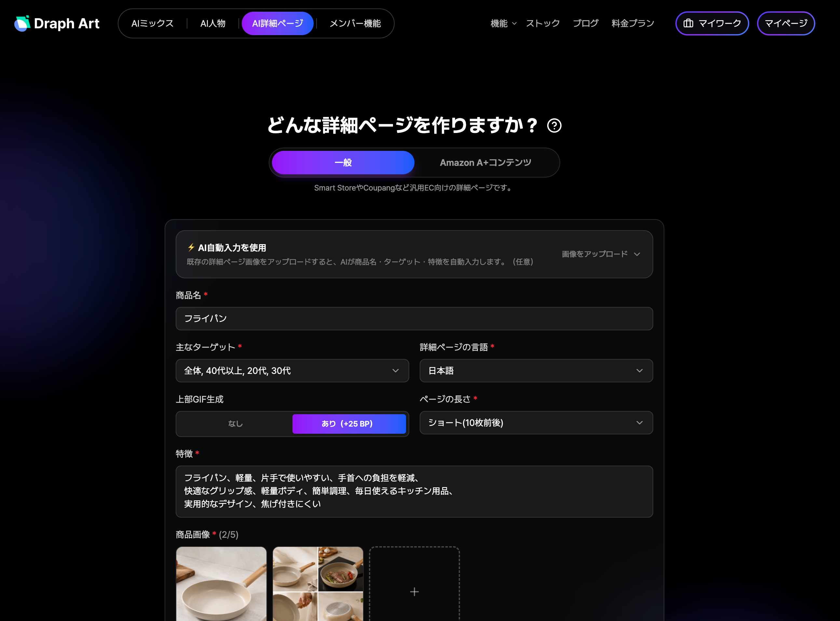Click the briefcase icon in マイワーク button
The width and height of the screenshot is (840, 621).
click(x=688, y=23)
